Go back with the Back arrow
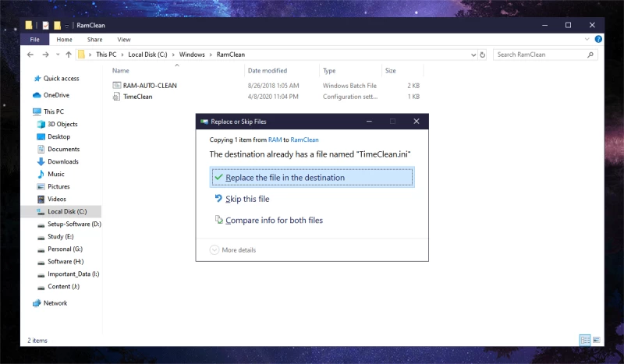The width and height of the screenshot is (624, 364). click(x=30, y=55)
